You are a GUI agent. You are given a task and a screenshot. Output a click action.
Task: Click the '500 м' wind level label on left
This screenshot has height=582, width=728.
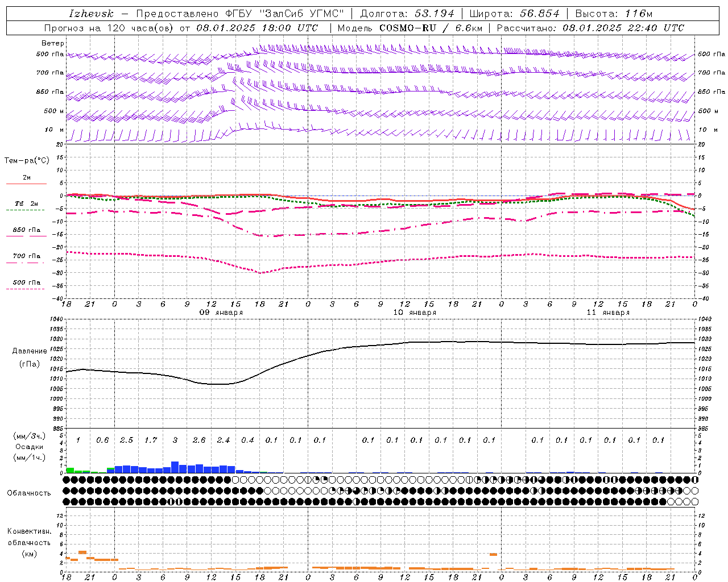point(55,111)
